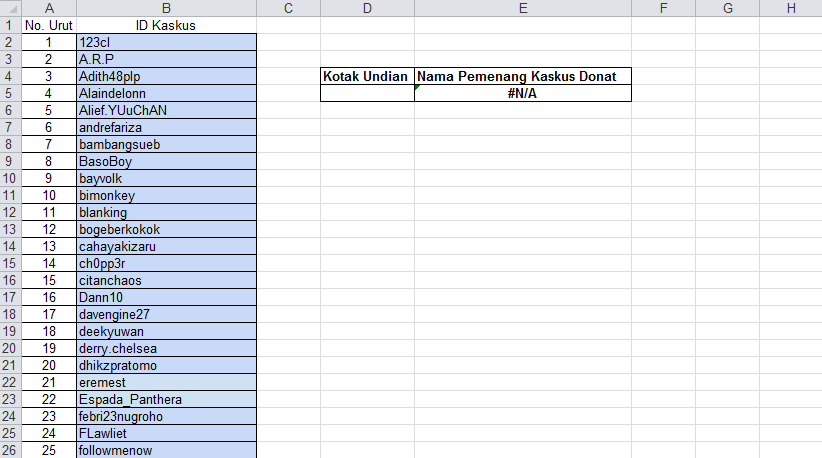Select the cell containing 'Dann10'
This screenshot has width=822, height=458.
(x=166, y=298)
